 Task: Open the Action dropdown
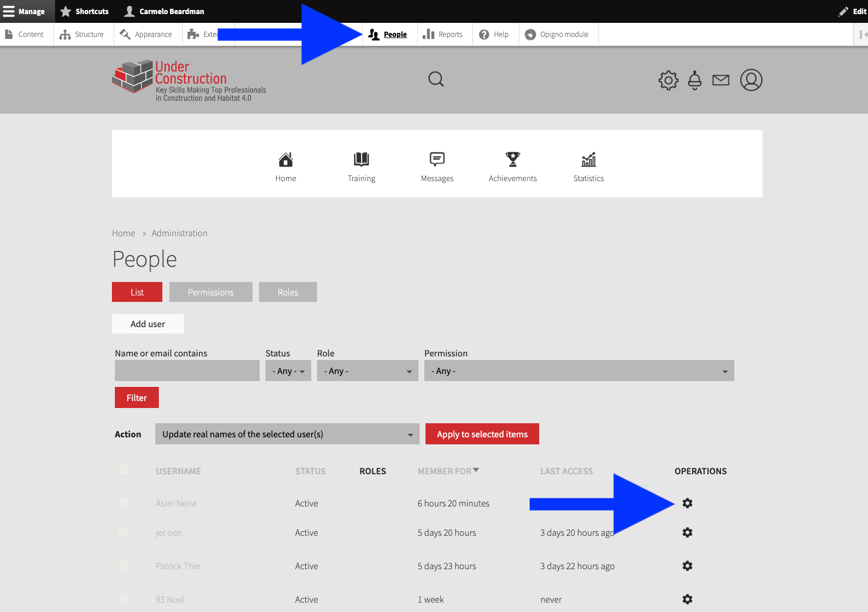coord(287,434)
